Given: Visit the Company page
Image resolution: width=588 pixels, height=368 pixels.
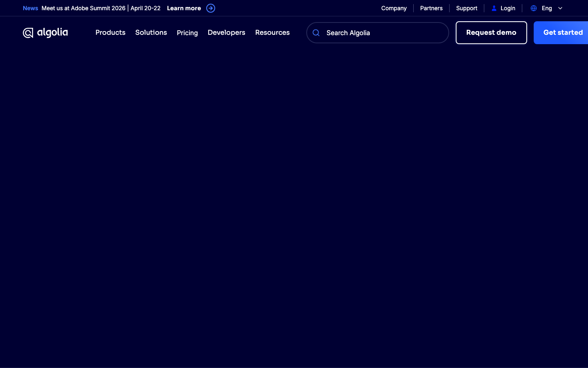Looking at the screenshot, I should tap(394, 8).
